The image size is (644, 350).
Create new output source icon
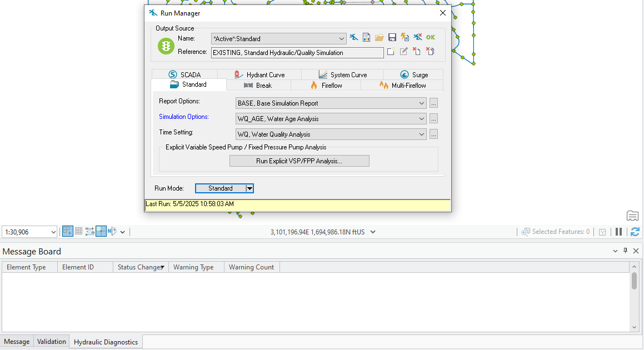(x=391, y=51)
